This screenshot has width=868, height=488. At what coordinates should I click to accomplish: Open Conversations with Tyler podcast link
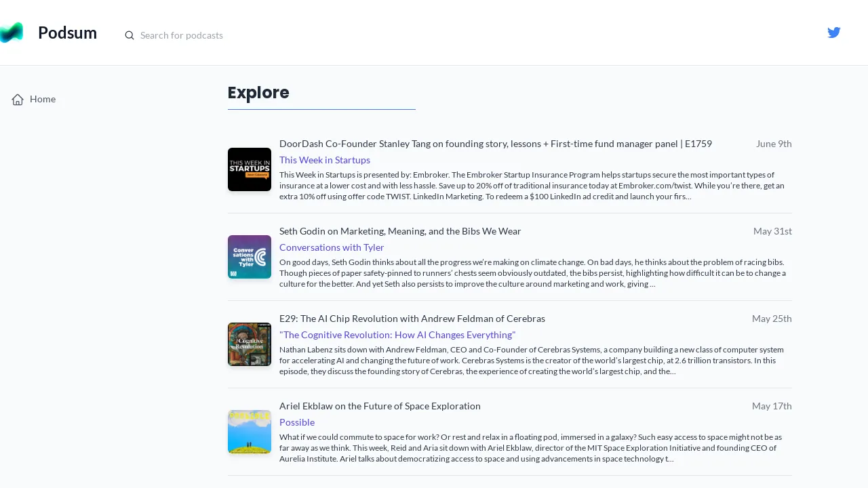coord(332,247)
